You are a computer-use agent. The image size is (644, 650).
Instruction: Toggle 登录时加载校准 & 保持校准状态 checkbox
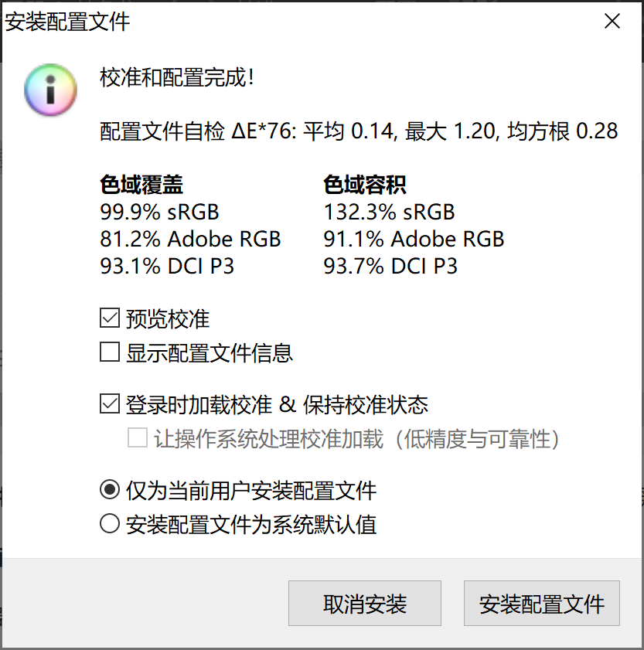110,404
